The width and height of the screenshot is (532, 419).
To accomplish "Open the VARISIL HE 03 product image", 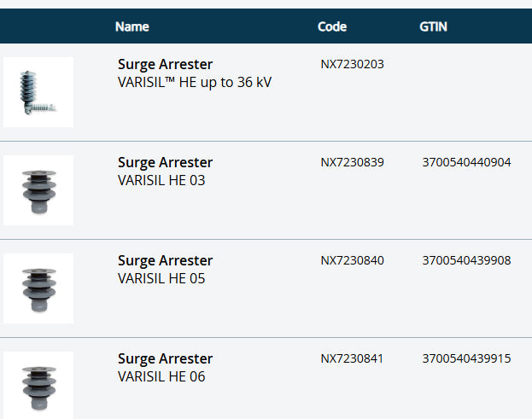I will [38, 190].
